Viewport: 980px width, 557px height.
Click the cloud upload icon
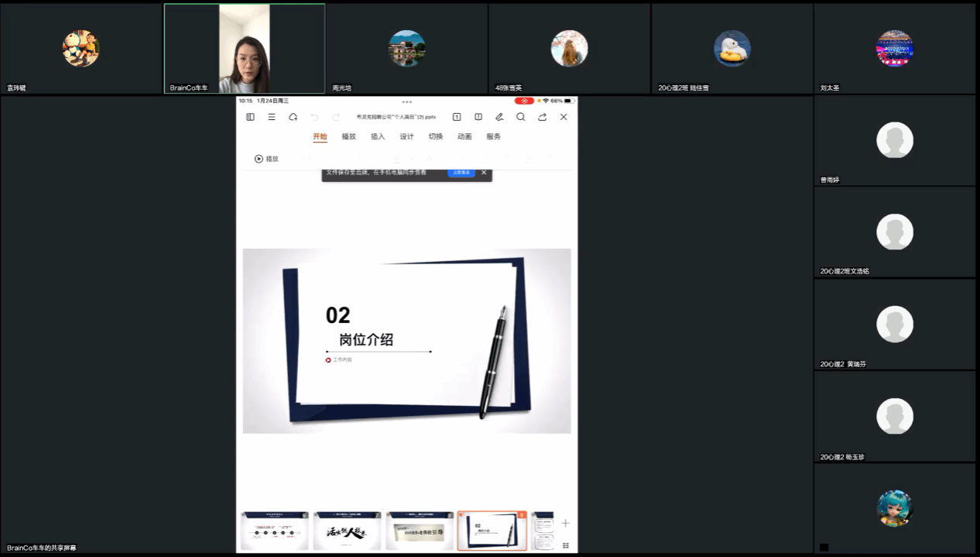tap(293, 117)
